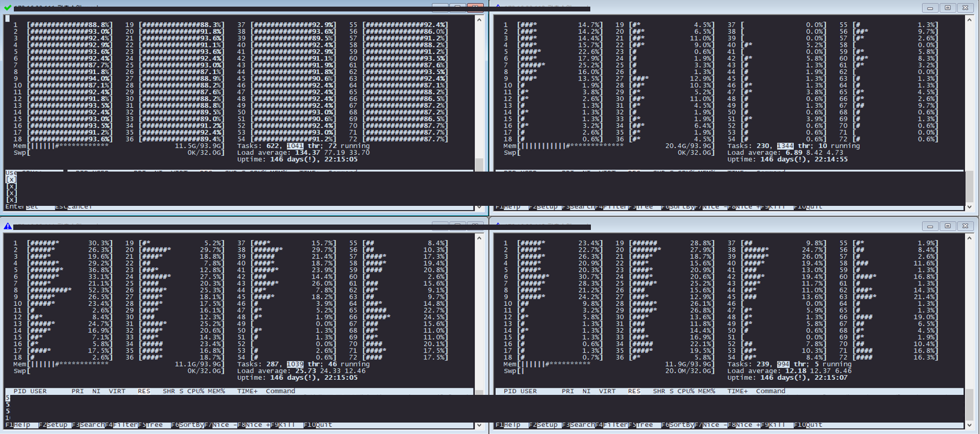Click PID column header in bottom-left window

(x=20, y=391)
